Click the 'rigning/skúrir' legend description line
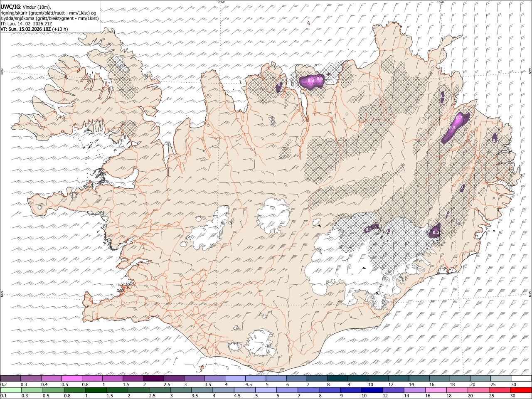Screen dimensions: 532x399 [x=48, y=13]
